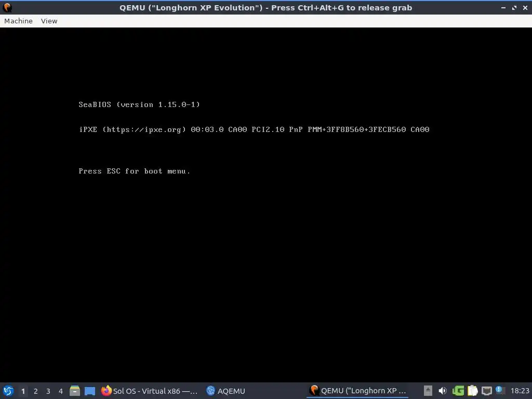Switch to workspace 1
Viewport: 532px width, 399px height.
coord(23,391)
